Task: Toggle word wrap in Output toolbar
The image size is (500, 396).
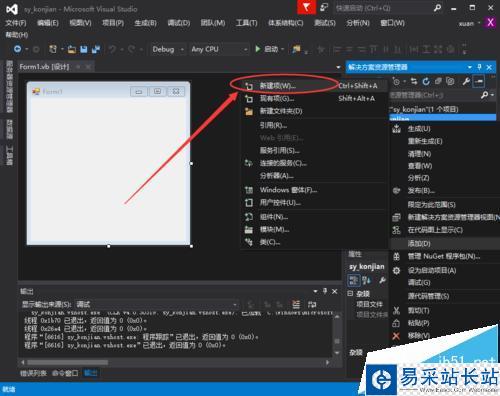Action: 312,304
